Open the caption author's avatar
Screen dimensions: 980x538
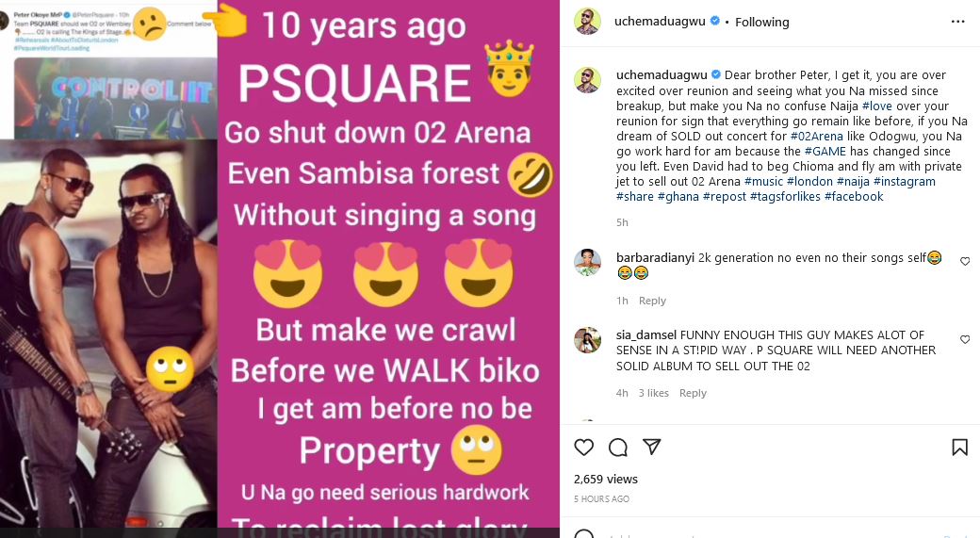pyautogui.click(x=588, y=80)
